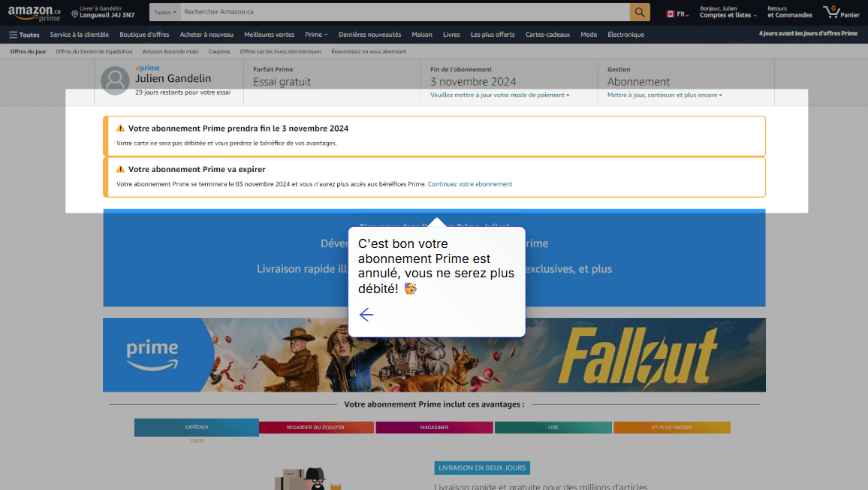Open the shopping cart Panier icon

tap(840, 12)
